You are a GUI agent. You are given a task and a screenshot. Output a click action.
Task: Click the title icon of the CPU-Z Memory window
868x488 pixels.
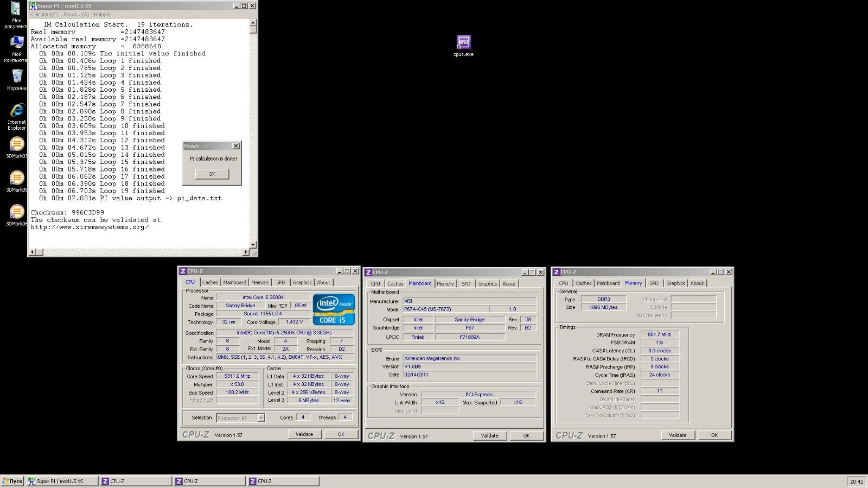pos(556,272)
